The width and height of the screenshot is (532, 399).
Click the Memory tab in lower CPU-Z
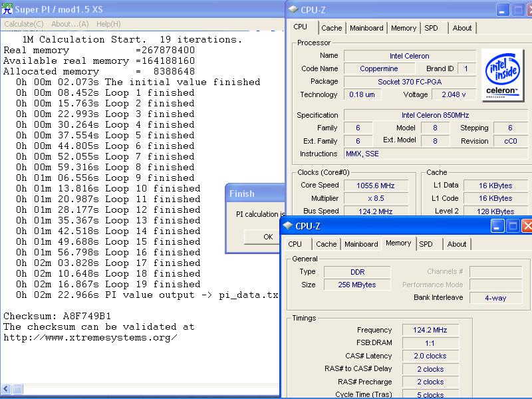[x=398, y=243]
